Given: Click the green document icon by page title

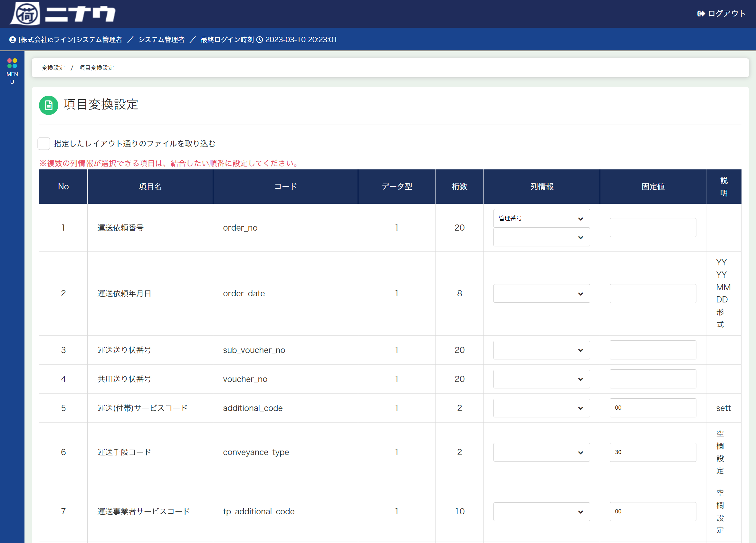Looking at the screenshot, I should (x=49, y=105).
